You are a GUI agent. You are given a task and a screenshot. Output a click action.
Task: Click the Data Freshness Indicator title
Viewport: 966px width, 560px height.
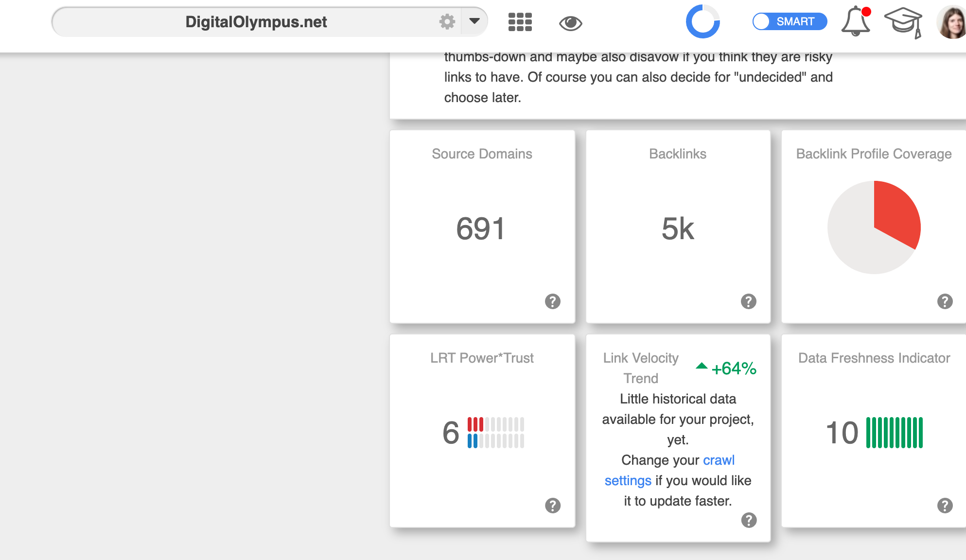tap(874, 358)
